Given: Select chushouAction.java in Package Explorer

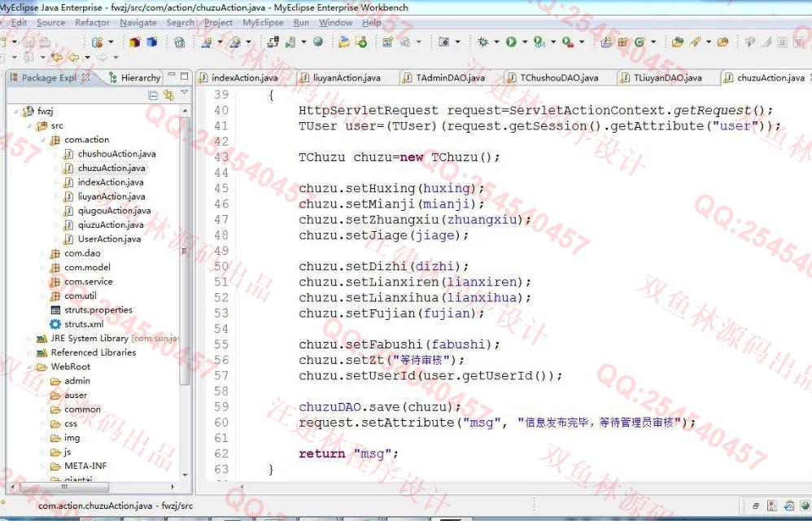Looking at the screenshot, I should (116, 154).
